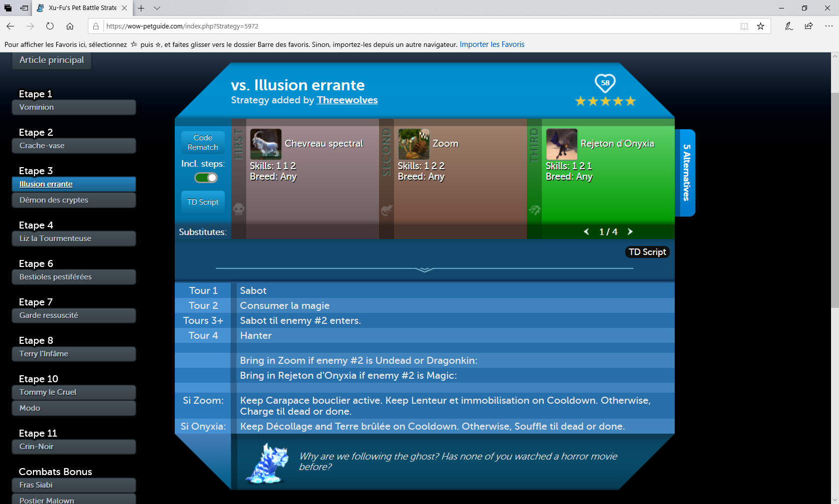The image size is (839, 504).
Task: Click the undead skull family icon
Action: [239, 209]
